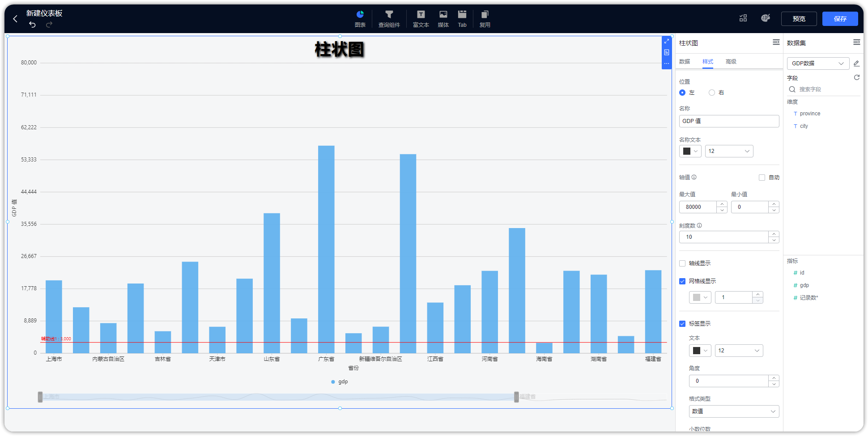
Task: Open the chart more-options ellipsis
Action: pyautogui.click(x=667, y=63)
